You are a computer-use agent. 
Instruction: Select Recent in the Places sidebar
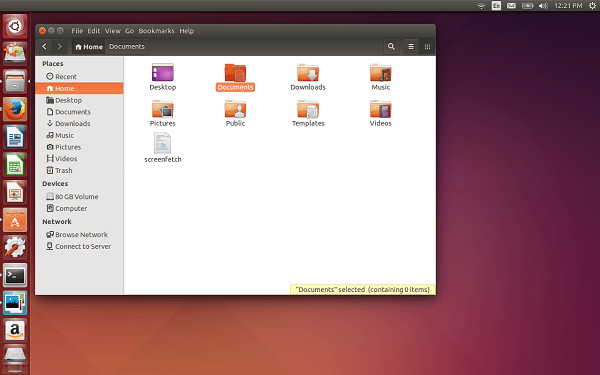(x=79, y=77)
